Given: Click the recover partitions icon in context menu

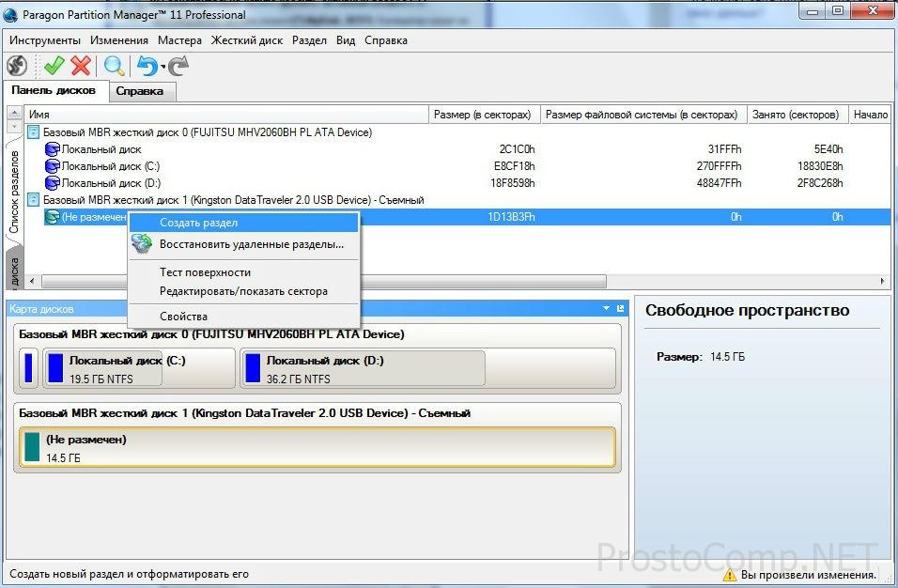Looking at the screenshot, I should 142,244.
